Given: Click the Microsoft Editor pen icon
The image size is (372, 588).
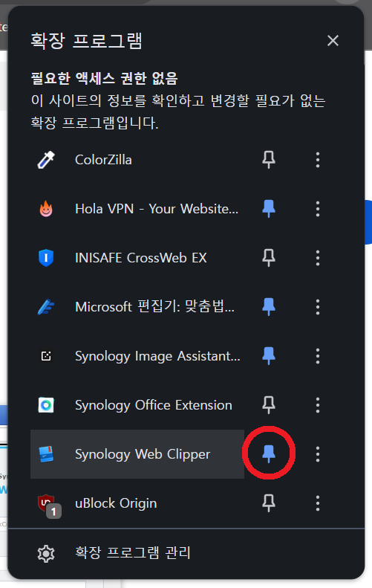Looking at the screenshot, I should (46, 307).
